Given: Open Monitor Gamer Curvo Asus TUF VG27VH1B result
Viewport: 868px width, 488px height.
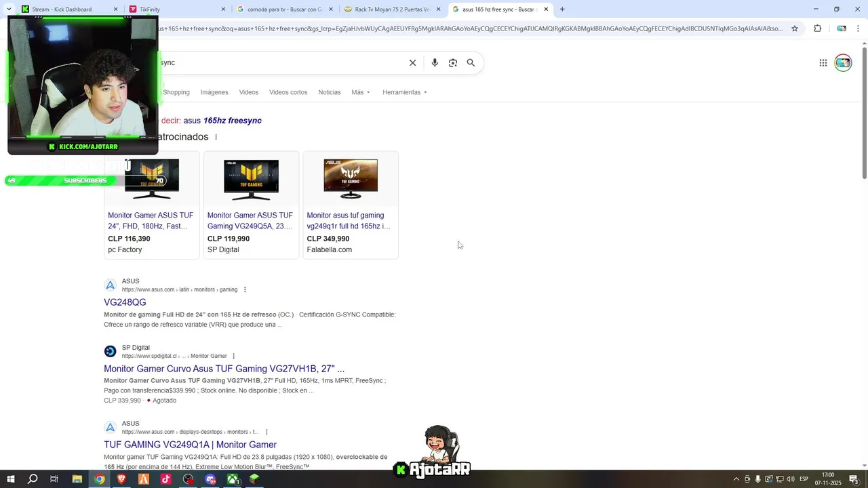Looking at the screenshot, I should [x=224, y=369].
